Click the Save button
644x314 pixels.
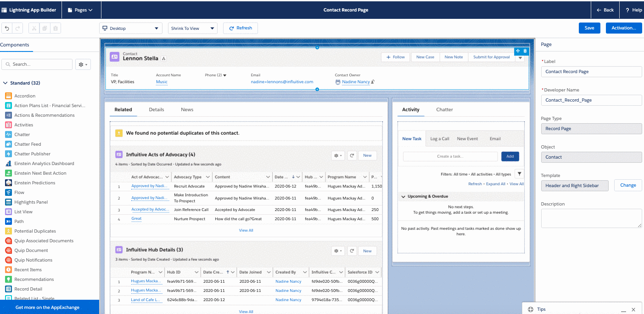click(x=589, y=28)
